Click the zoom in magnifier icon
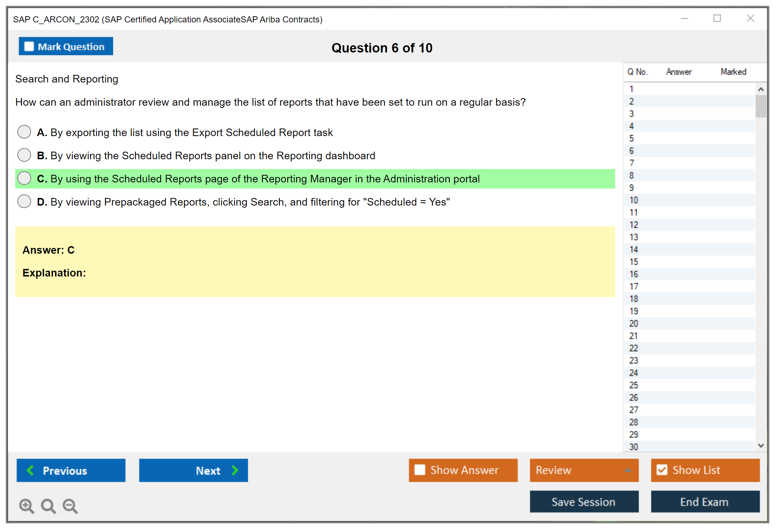The height and width of the screenshot is (532, 778). pyautogui.click(x=26, y=506)
